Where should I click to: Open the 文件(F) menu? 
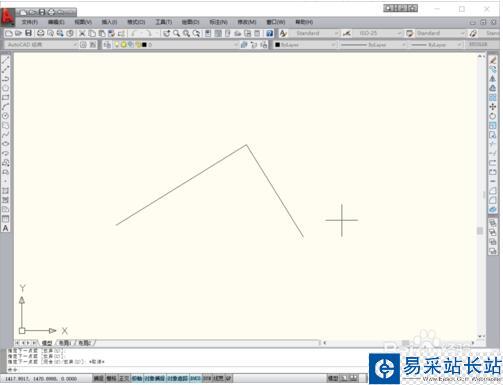click(30, 22)
